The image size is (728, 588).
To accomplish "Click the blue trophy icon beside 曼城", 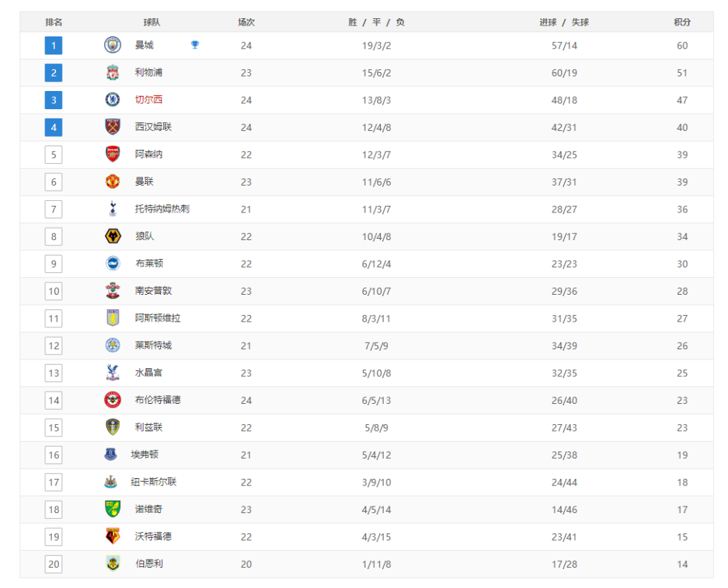I will coord(195,44).
